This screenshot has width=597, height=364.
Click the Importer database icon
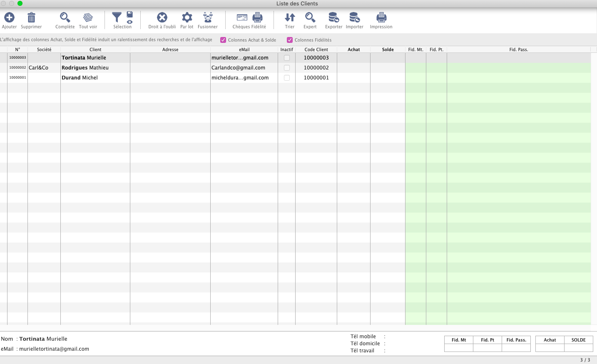[x=354, y=17]
